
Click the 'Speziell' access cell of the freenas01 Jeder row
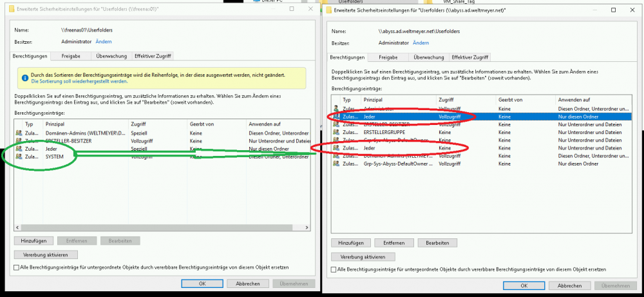point(139,148)
